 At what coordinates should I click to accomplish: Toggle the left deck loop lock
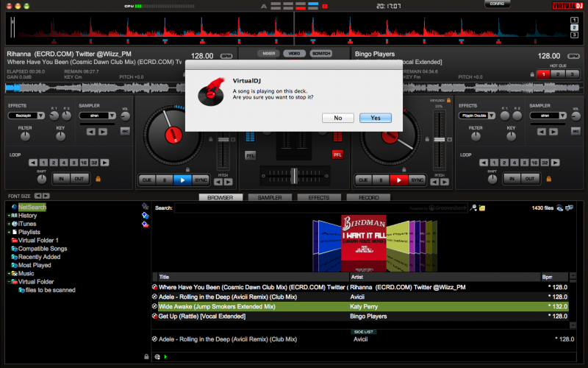click(98, 179)
